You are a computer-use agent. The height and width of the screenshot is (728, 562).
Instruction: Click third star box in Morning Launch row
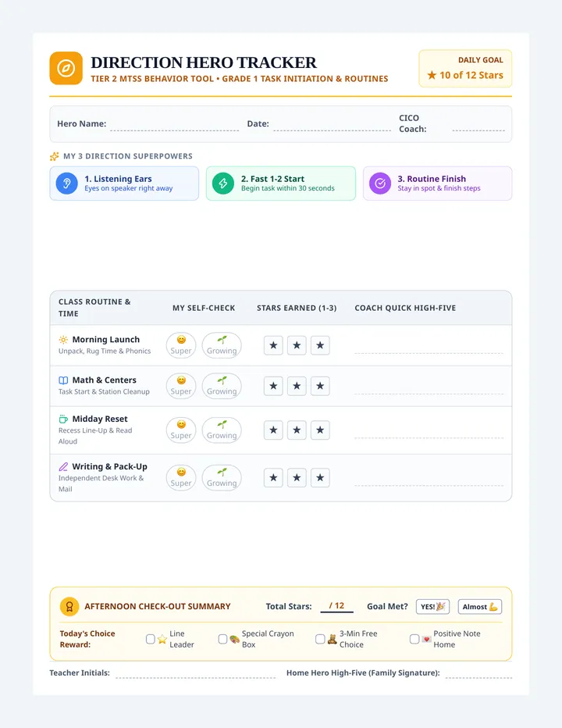(x=320, y=345)
